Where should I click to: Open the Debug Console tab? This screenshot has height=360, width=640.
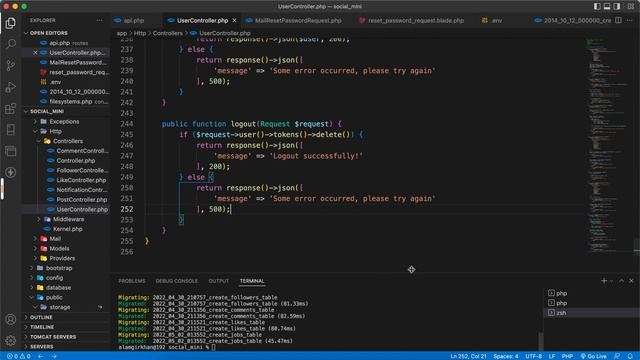click(176, 281)
